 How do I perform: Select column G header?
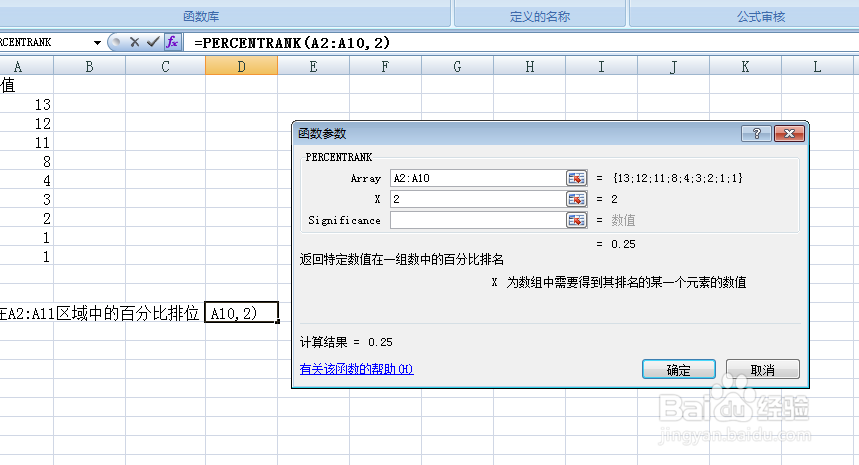click(x=457, y=67)
